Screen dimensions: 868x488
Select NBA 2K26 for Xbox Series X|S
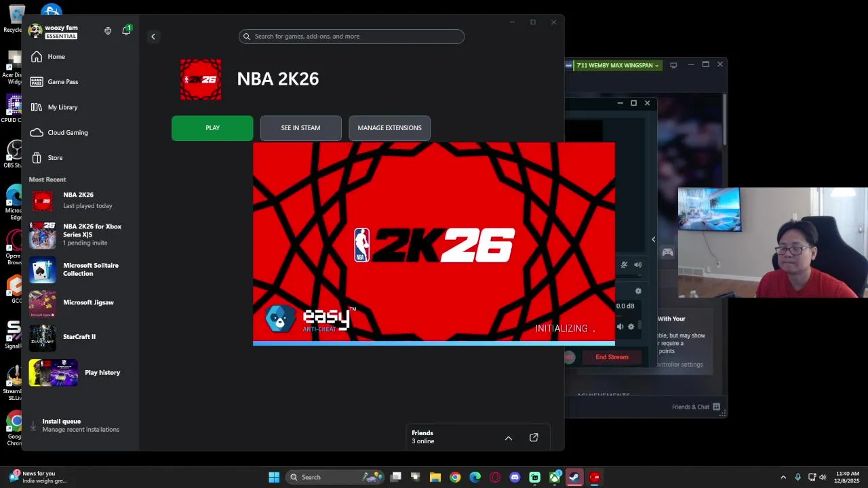coord(80,235)
